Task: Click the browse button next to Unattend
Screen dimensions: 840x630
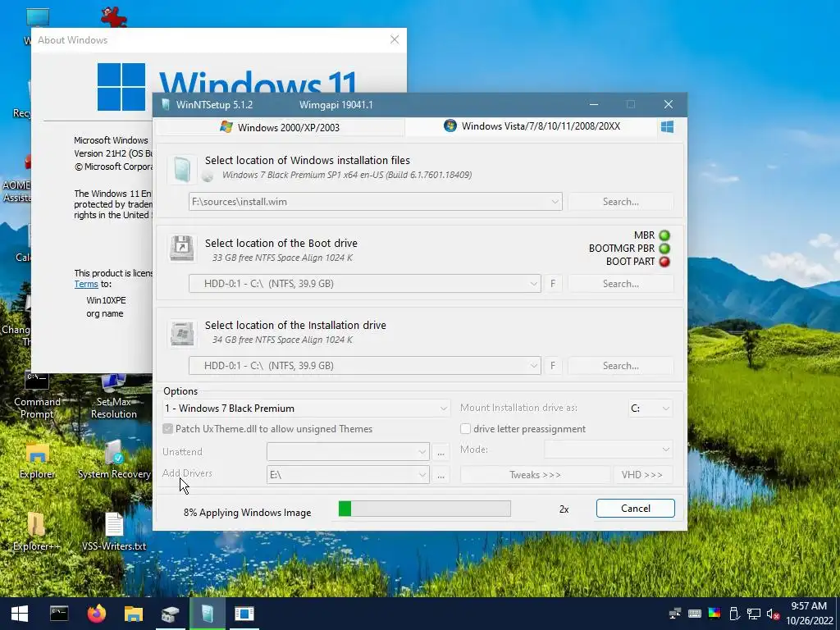Action: 441,452
